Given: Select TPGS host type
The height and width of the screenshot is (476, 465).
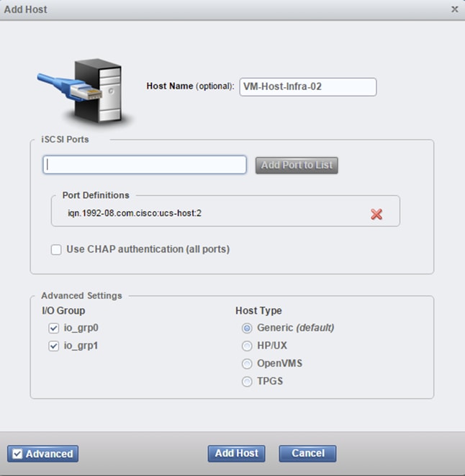Looking at the screenshot, I should click(x=247, y=381).
